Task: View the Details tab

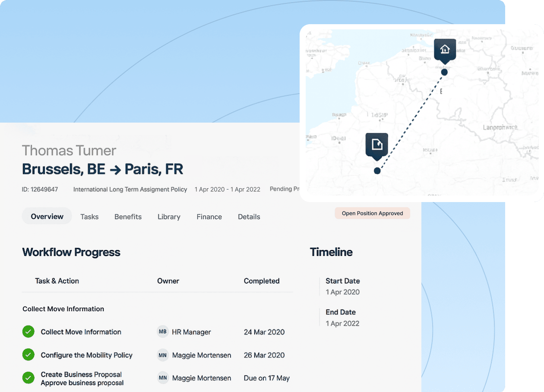Action: click(249, 217)
